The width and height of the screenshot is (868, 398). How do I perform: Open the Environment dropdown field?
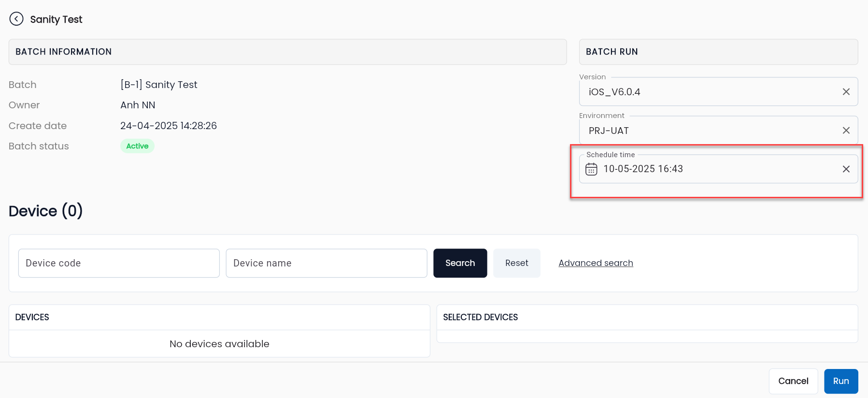click(718, 131)
